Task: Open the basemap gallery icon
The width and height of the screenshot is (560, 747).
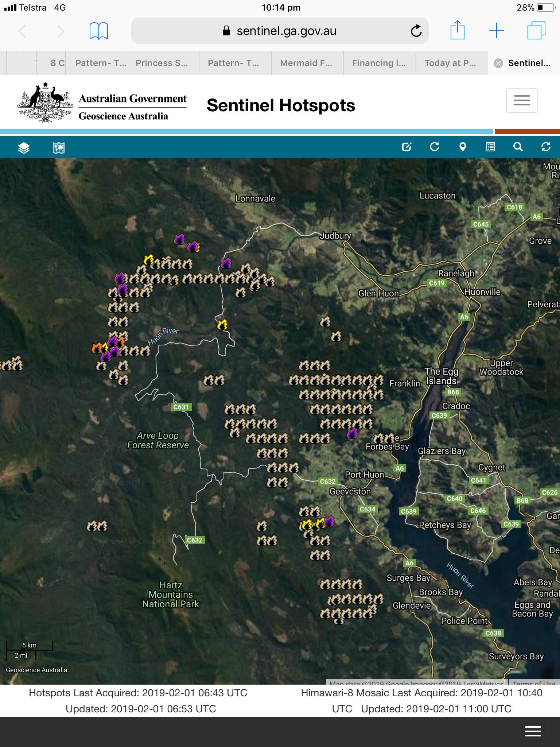Action: coord(59,148)
